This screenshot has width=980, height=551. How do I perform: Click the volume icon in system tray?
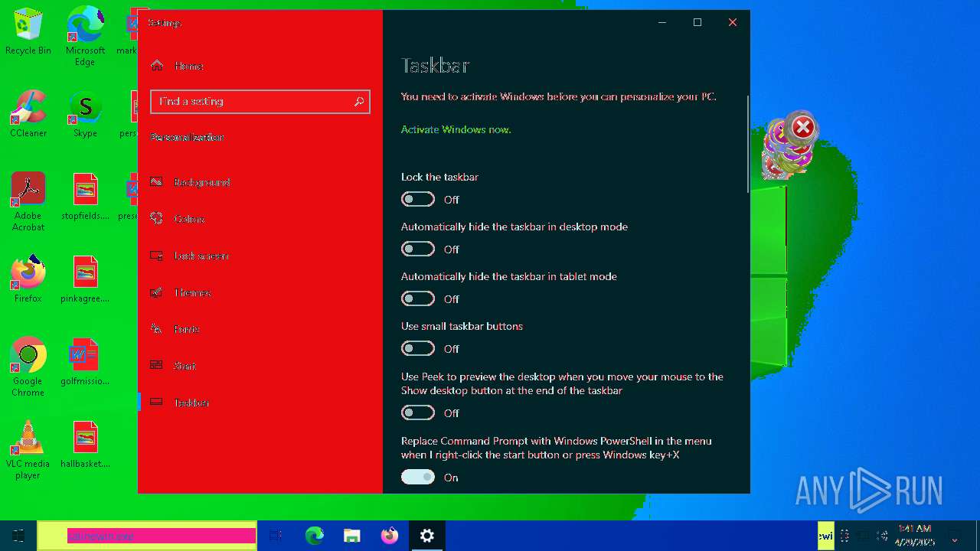click(883, 536)
